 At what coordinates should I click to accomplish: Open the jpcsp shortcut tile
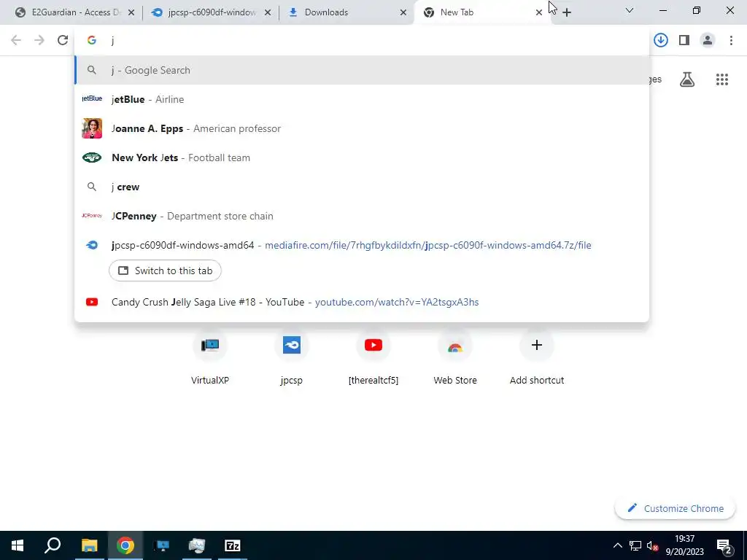tap(292, 357)
